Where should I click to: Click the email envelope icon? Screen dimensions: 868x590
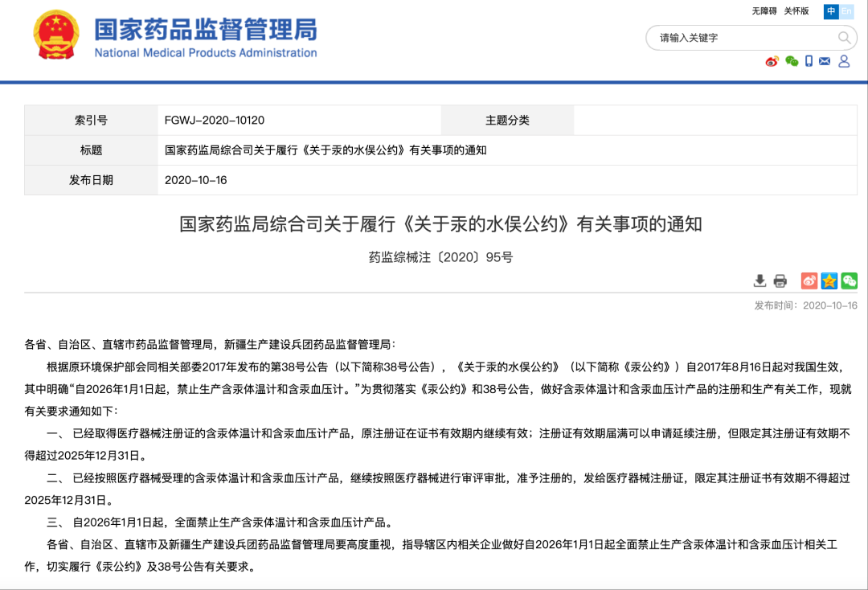pyautogui.click(x=825, y=62)
